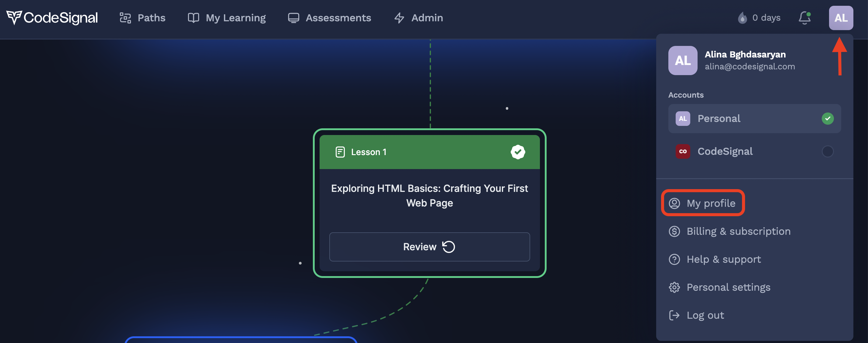Screen dimensions: 868x343
Task: Click the Lesson 1 completed check badge
Action: [518, 152]
